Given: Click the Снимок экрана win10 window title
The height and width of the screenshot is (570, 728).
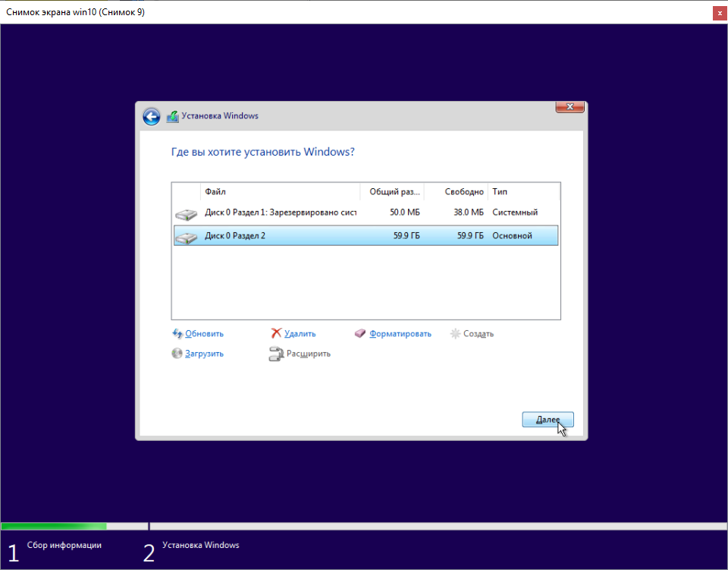Looking at the screenshot, I should pos(75,12).
